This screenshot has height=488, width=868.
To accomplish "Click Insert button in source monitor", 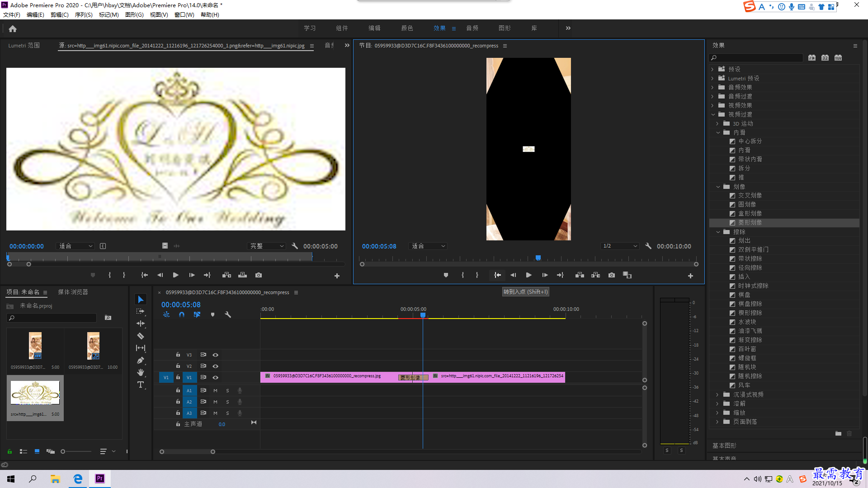I will (x=226, y=275).
